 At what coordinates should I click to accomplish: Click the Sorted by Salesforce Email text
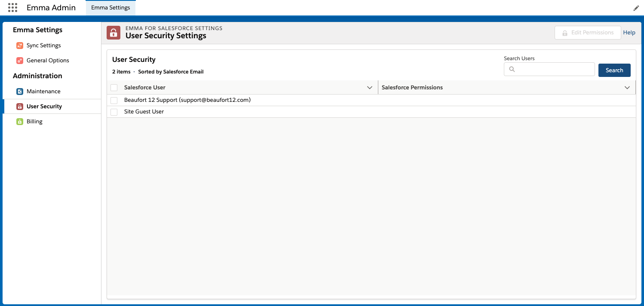[x=171, y=72]
